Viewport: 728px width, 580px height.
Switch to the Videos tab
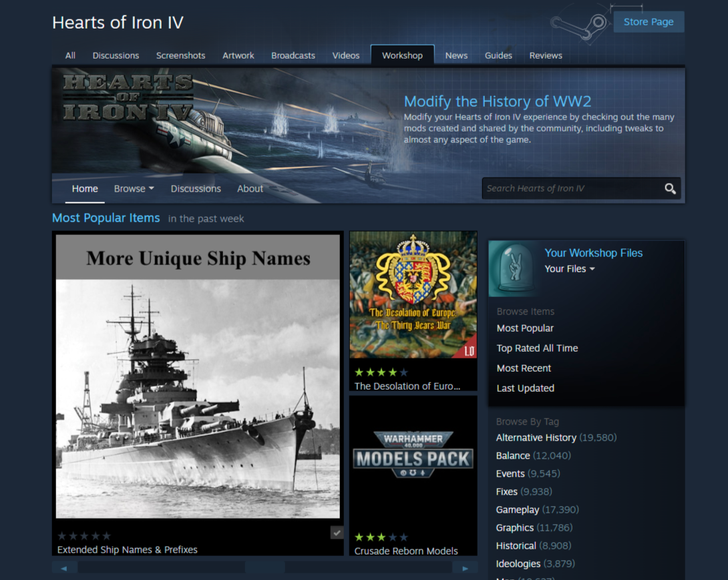(346, 55)
